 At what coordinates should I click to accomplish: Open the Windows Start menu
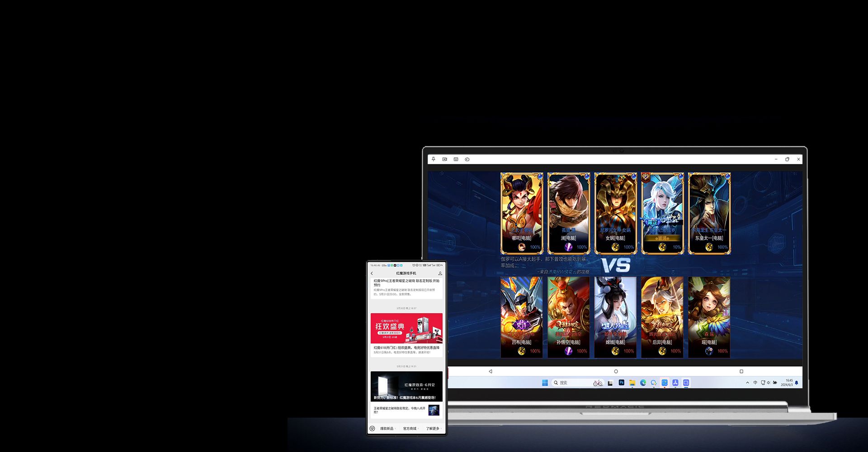545,383
